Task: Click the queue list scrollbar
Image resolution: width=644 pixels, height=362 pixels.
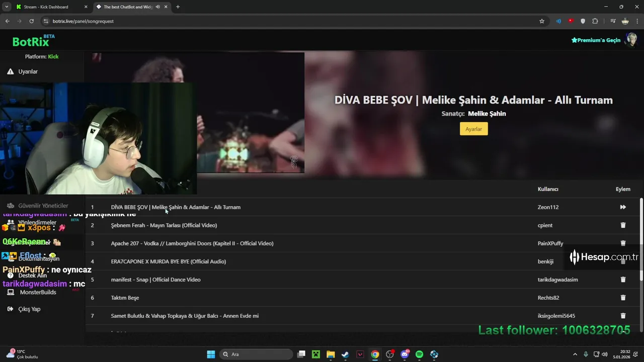Action: (641, 240)
